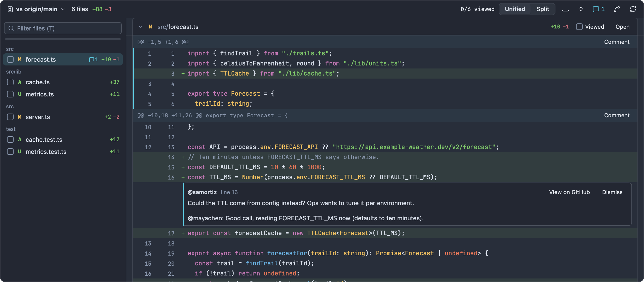
Task: Check the viewed box for server.ts
Action: click(10, 117)
